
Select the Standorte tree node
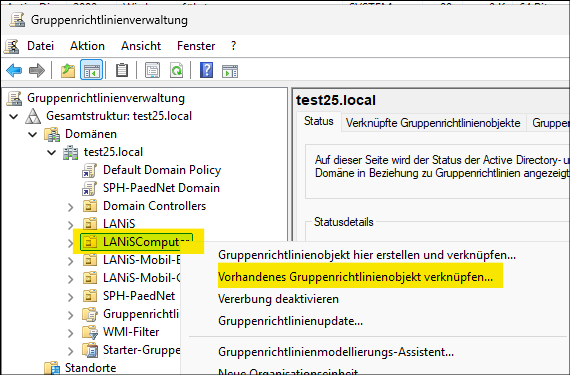(90, 368)
